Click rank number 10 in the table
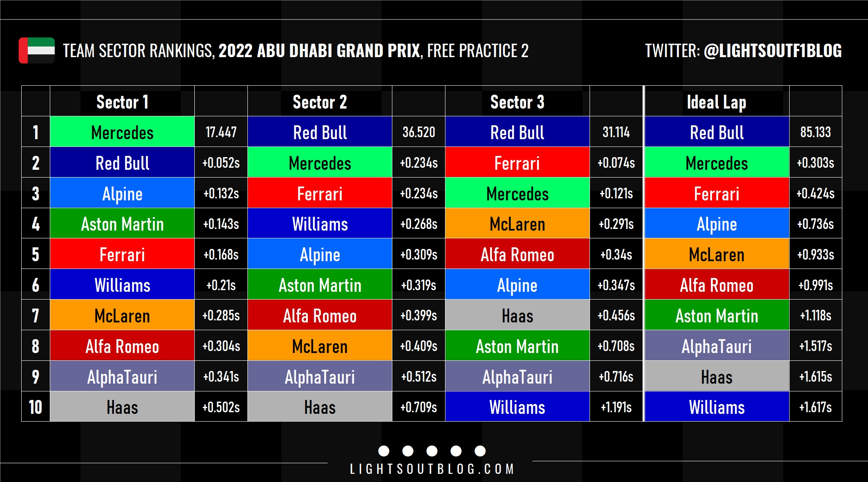Viewport: 868px width, 482px height. click(36, 406)
